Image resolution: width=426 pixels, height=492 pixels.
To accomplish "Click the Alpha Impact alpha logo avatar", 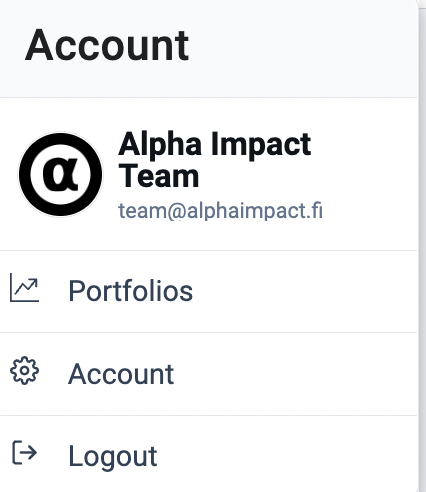I will (x=60, y=174).
